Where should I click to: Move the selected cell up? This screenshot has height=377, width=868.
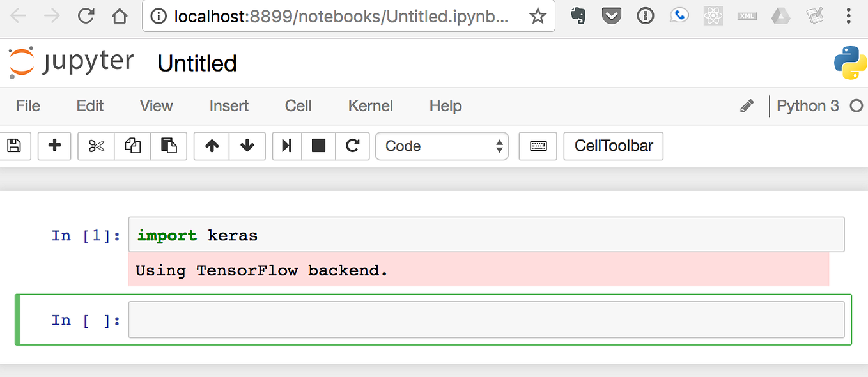(212, 146)
